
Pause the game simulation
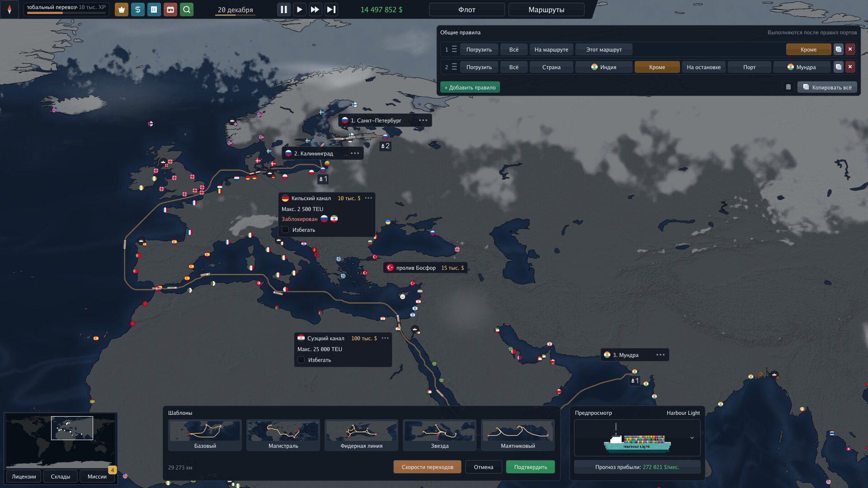point(283,9)
